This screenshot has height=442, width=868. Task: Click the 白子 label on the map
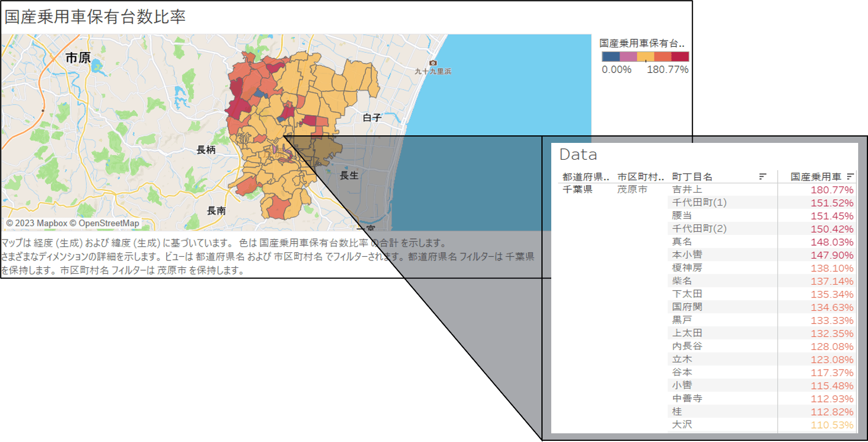point(372,117)
